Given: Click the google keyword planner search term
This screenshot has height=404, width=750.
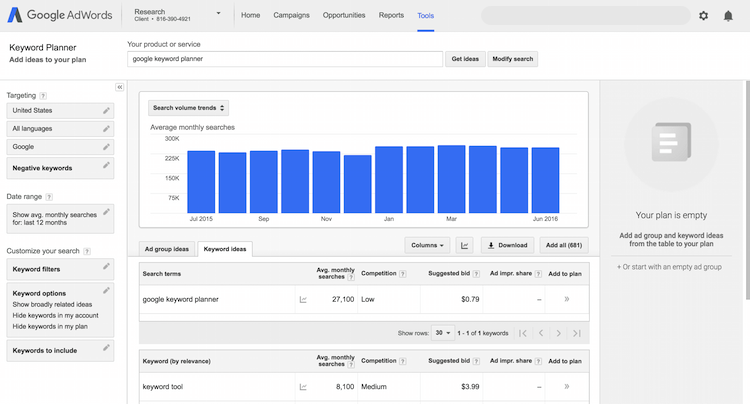Looking at the screenshot, I should pos(180,299).
